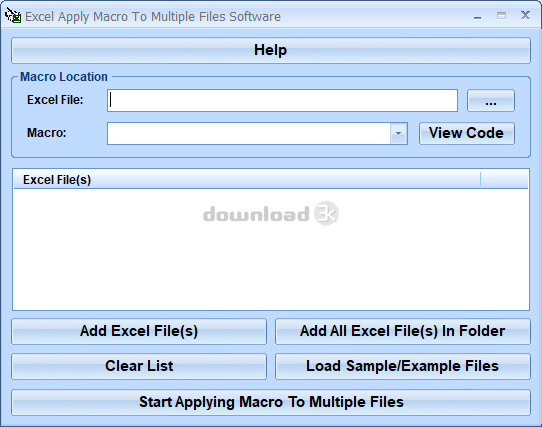Click the Excel File input field

tap(282, 100)
